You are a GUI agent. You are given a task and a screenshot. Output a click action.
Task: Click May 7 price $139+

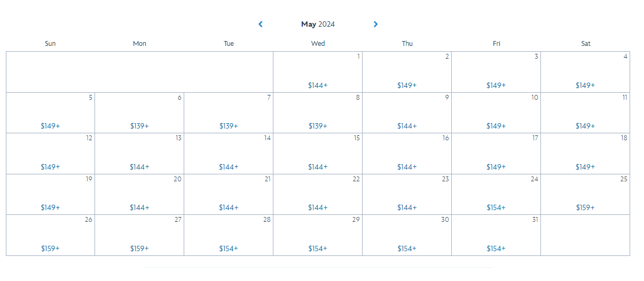coord(229,126)
